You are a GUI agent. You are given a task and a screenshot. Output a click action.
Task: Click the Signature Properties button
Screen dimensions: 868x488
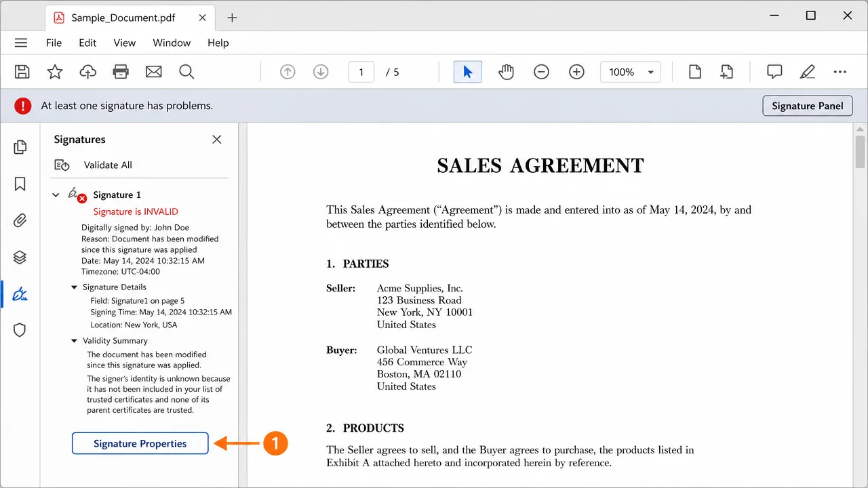click(140, 443)
